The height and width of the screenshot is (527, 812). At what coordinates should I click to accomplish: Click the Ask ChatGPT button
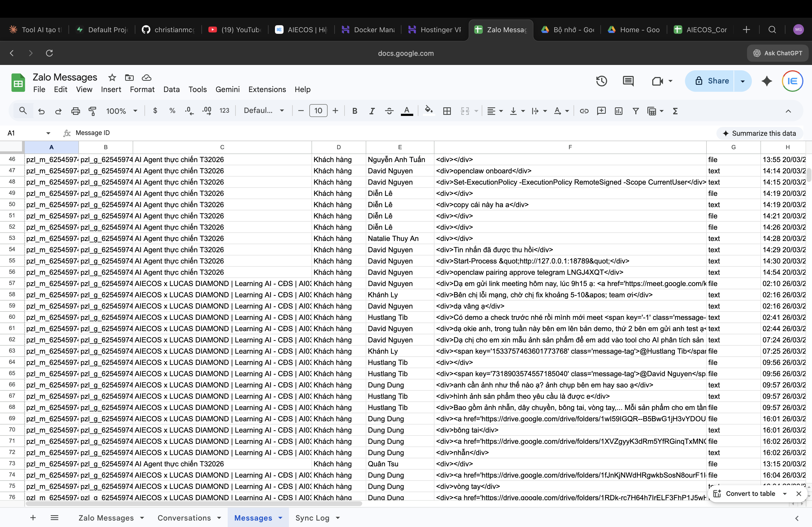778,53
